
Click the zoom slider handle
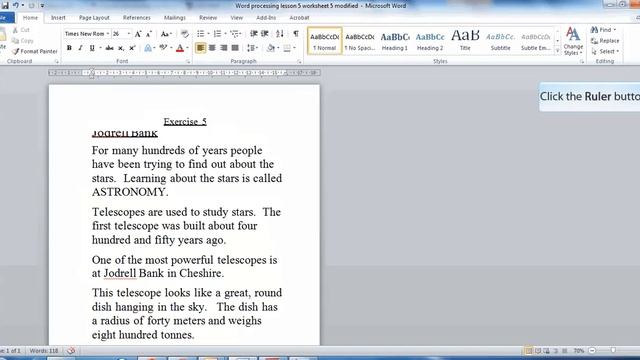[x=613, y=351]
